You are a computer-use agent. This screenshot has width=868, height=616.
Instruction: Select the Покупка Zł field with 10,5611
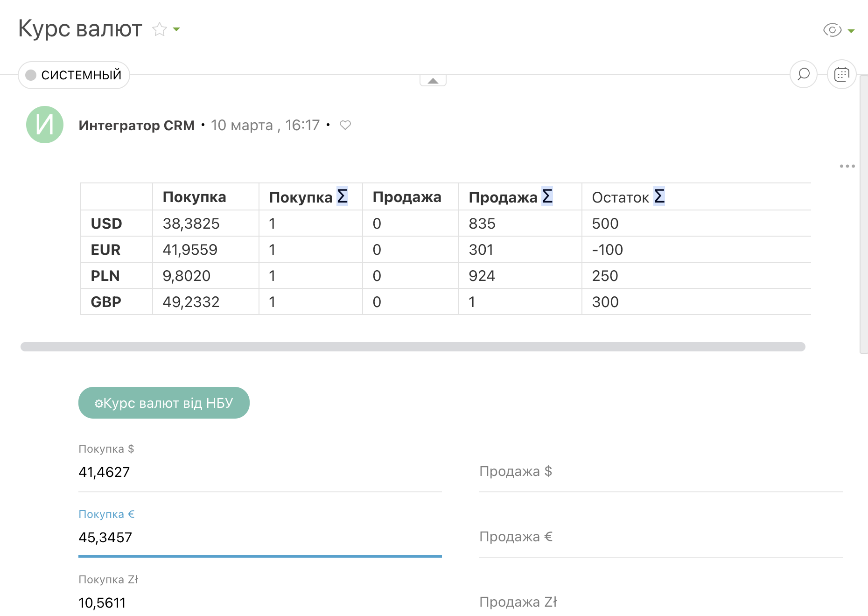click(259, 602)
